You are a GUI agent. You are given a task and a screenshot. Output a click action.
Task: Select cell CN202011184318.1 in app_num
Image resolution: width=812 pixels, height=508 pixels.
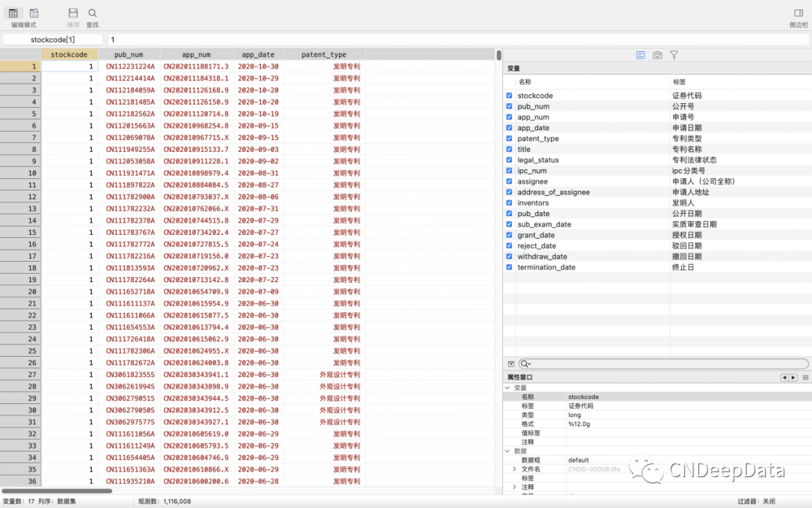pyautogui.click(x=196, y=78)
